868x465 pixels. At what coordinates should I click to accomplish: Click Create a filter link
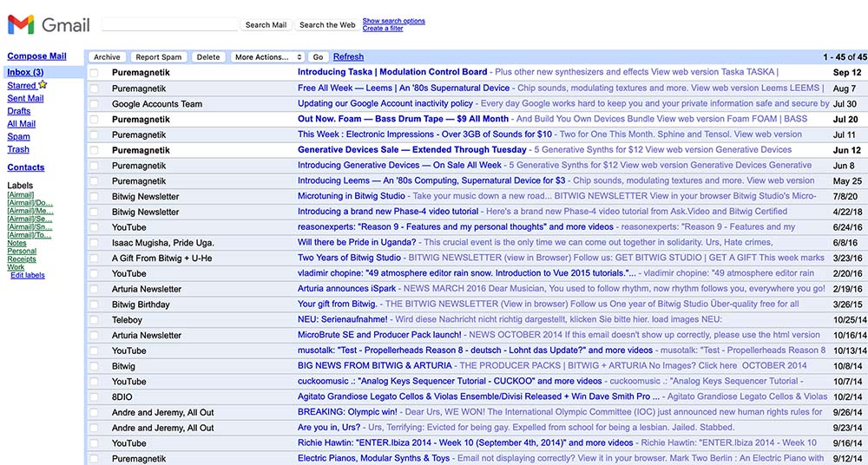[383, 29]
